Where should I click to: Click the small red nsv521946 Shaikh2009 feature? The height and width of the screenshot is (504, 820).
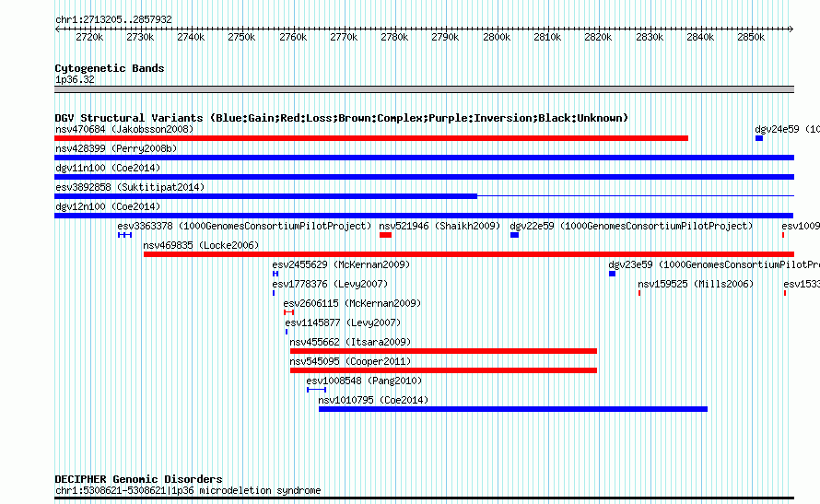(385, 235)
